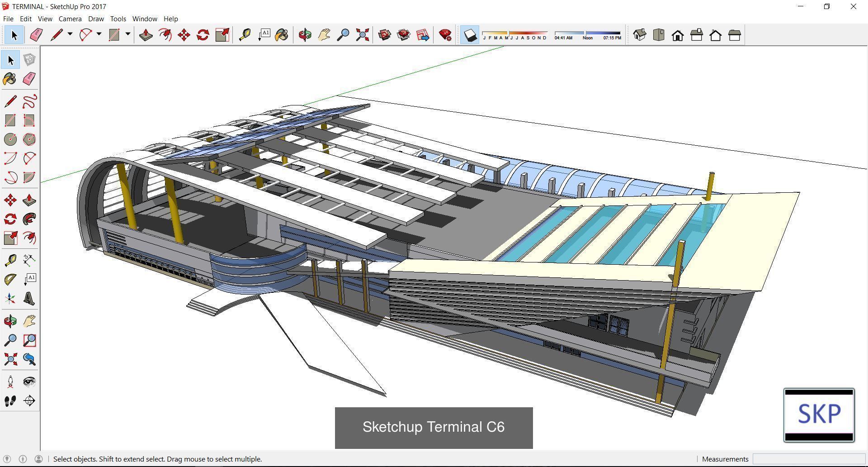Select the Polygon tool
The height and width of the screenshot is (467, 868).
pos(29,139)
